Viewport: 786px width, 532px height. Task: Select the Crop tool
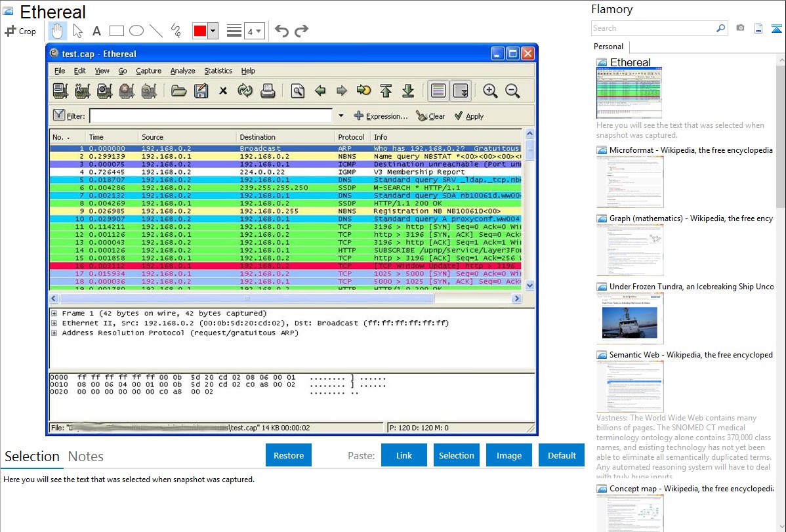point(20,31)
